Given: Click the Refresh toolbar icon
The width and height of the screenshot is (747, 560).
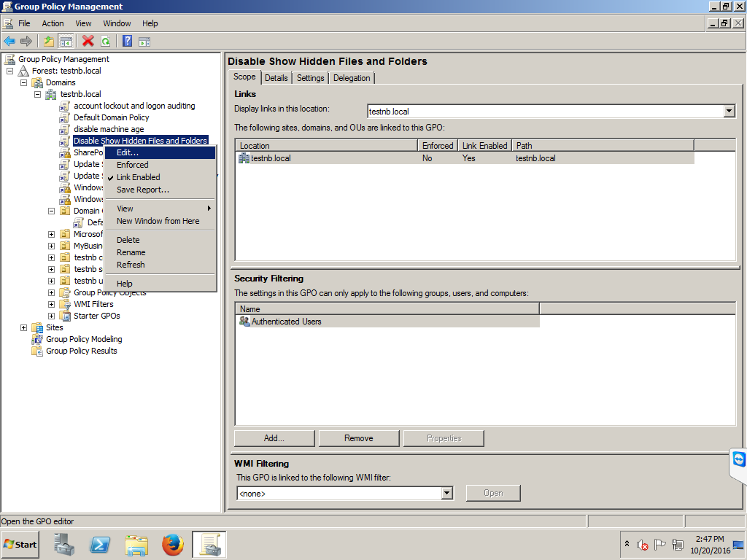Looking at the screenshot, I should click(x=105, y=41).
